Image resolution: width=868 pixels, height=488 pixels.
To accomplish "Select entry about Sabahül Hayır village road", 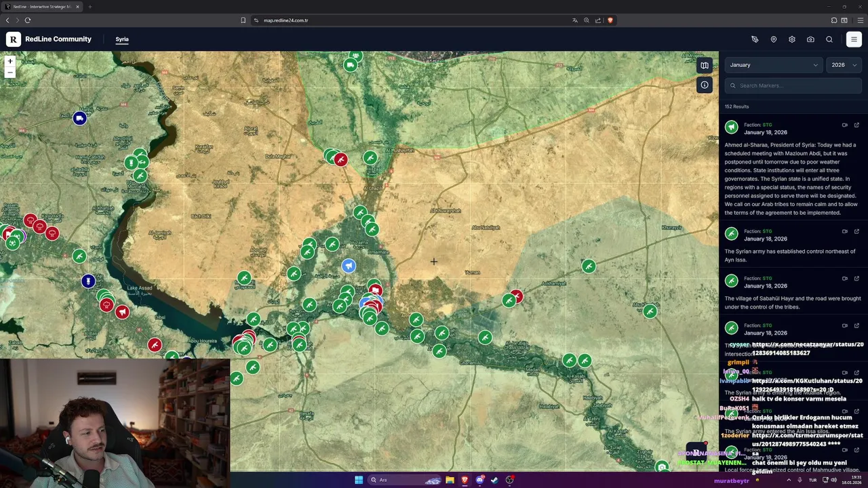I will [x=793, y=302].
